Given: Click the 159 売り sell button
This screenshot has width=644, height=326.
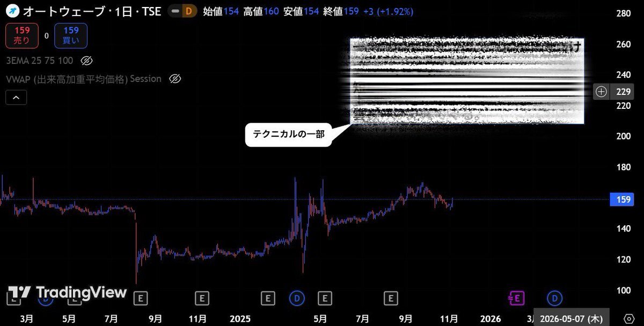Looking at the screenshot, I should [23, 35].
